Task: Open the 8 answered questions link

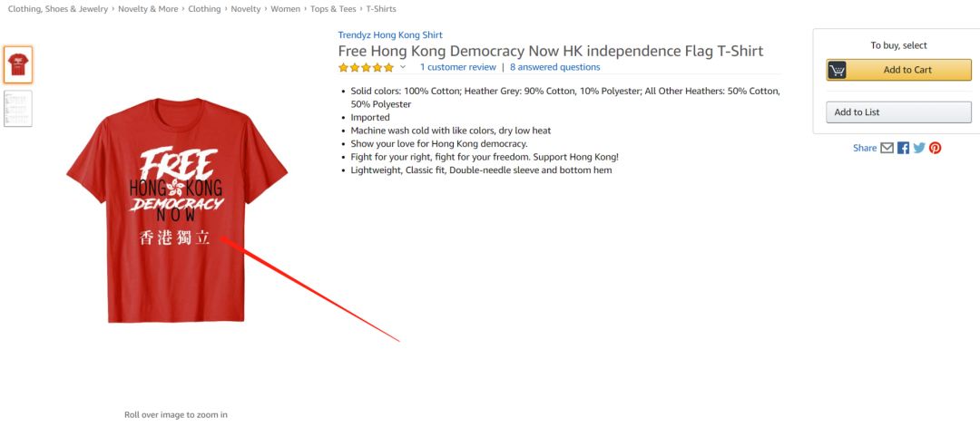Action: [x=554, y=67]
